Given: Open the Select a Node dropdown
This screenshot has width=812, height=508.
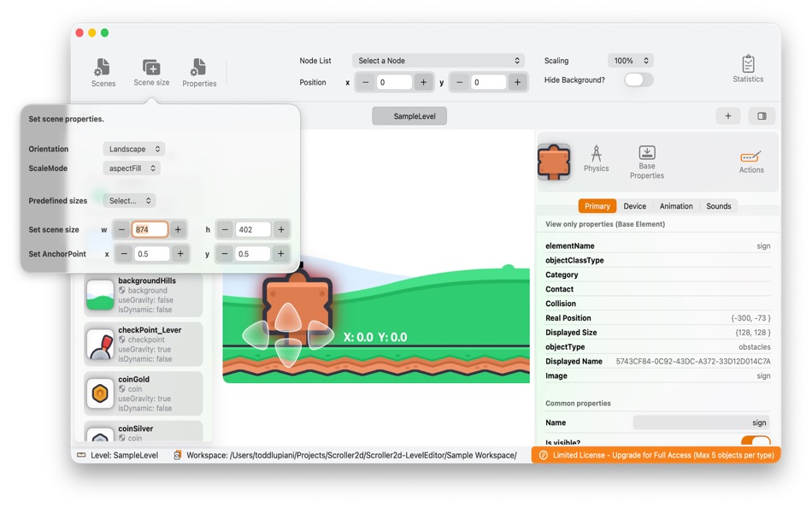Looking at the screenshot, I should (x=438, y=61).
